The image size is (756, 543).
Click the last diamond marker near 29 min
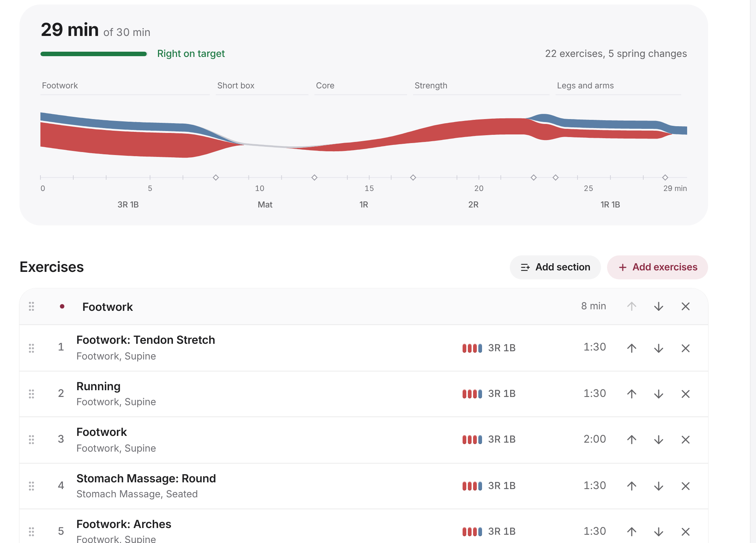665,177
